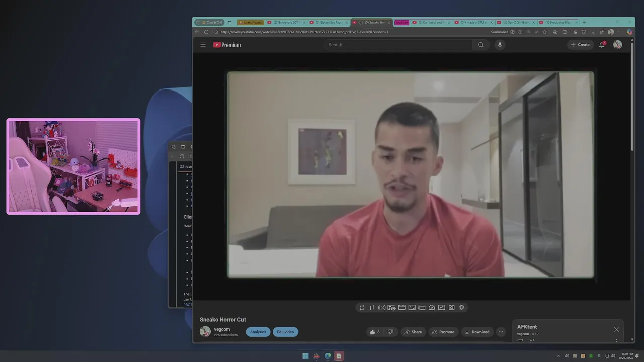Reload page in the background browser window

pyautogui.click(x=182, y=156)
